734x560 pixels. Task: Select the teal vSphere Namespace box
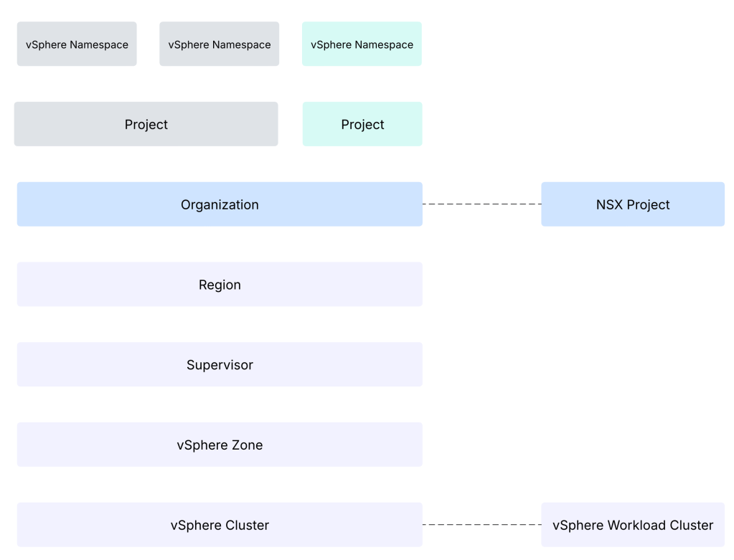pyautogui.click(x=362, y=44)
